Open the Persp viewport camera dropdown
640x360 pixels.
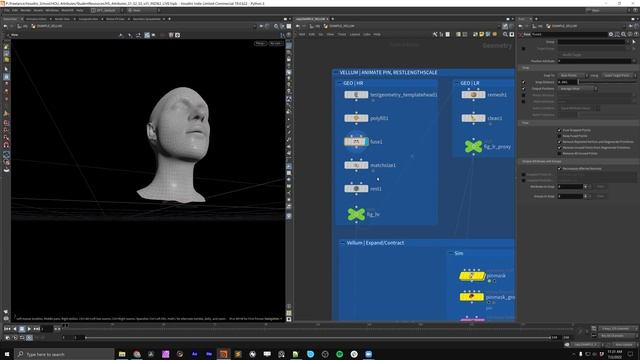click(x=260, y=43)
